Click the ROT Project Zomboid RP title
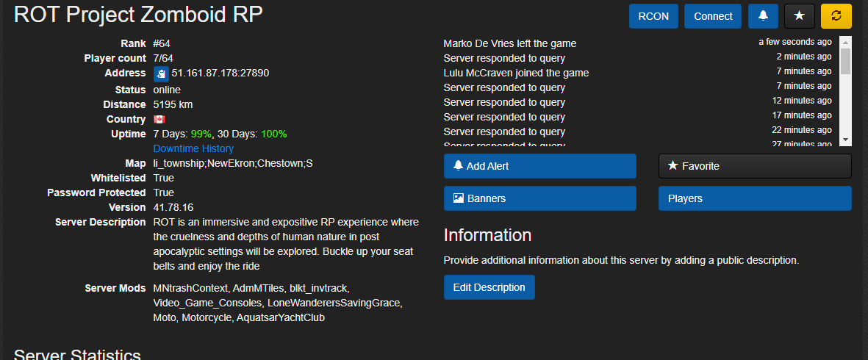 138,15
